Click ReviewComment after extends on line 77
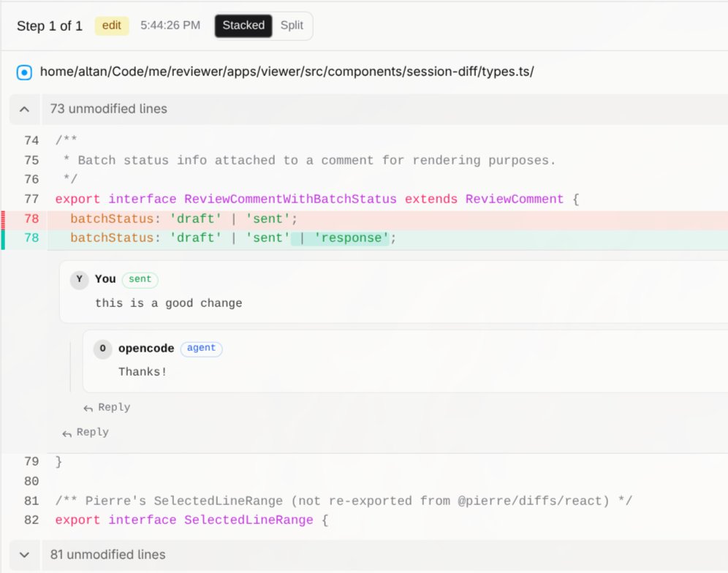Image resolution: width=728 pixels, height=573 pixels. click(x=515, y=200)
